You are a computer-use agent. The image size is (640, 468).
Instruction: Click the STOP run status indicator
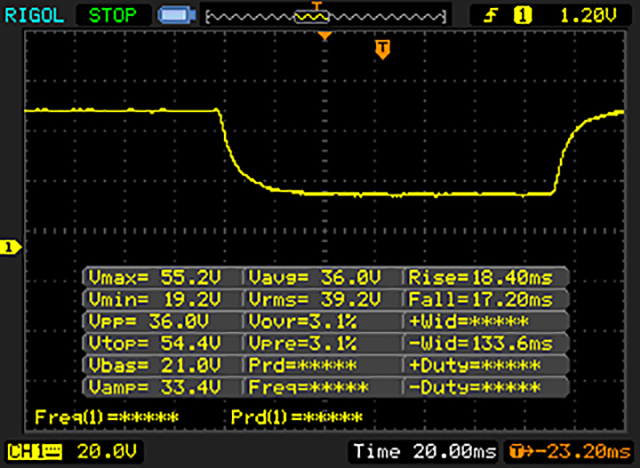(113, 16)
